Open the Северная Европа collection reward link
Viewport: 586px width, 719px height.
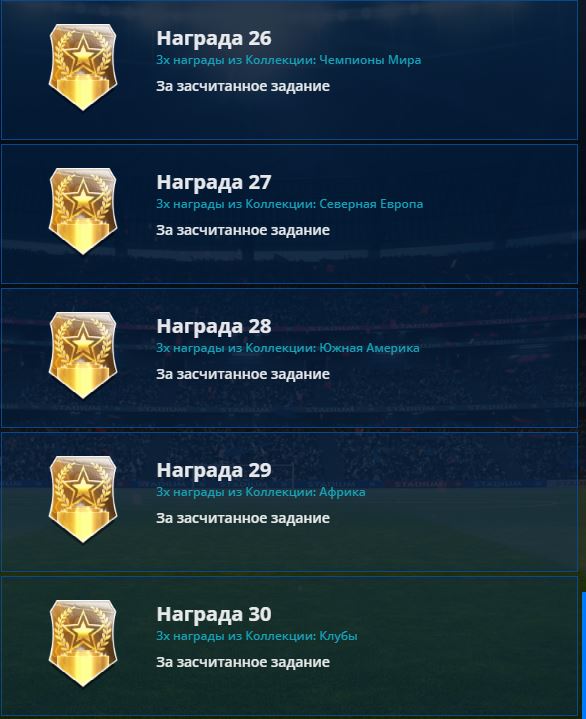[x=289, y=204]
